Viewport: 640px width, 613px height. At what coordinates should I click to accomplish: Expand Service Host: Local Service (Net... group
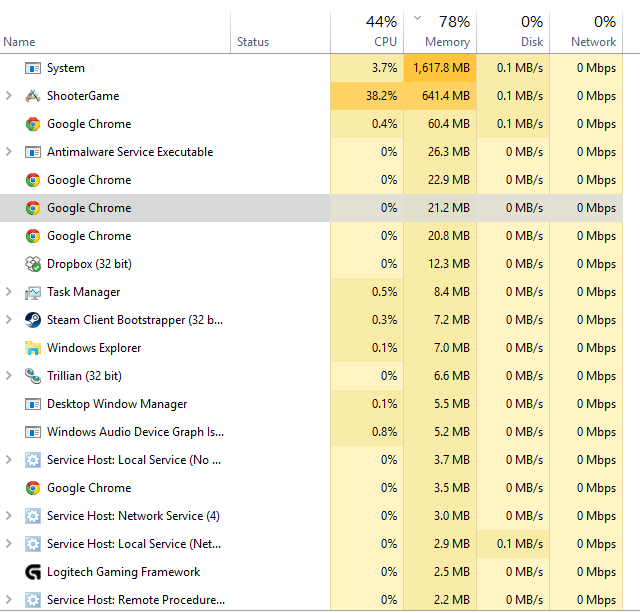[x=9, y=544]
